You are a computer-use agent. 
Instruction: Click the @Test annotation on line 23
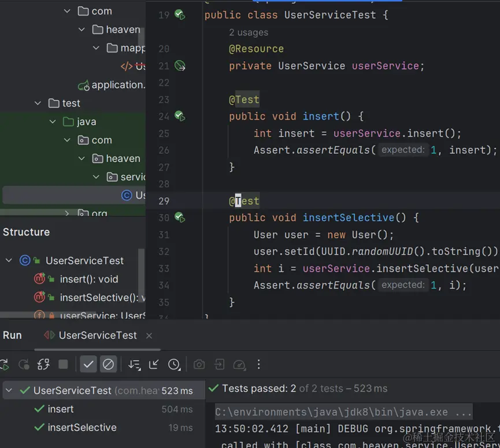[244, 100]
